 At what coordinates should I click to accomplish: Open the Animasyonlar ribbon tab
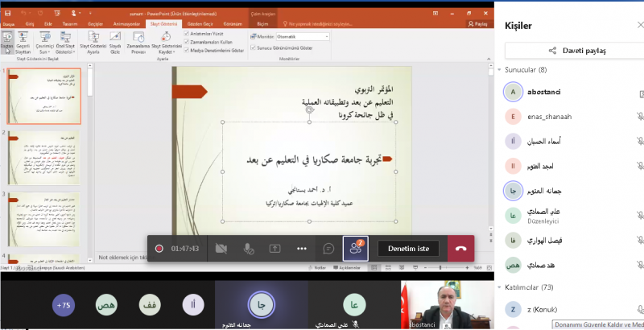pos(127,24)
